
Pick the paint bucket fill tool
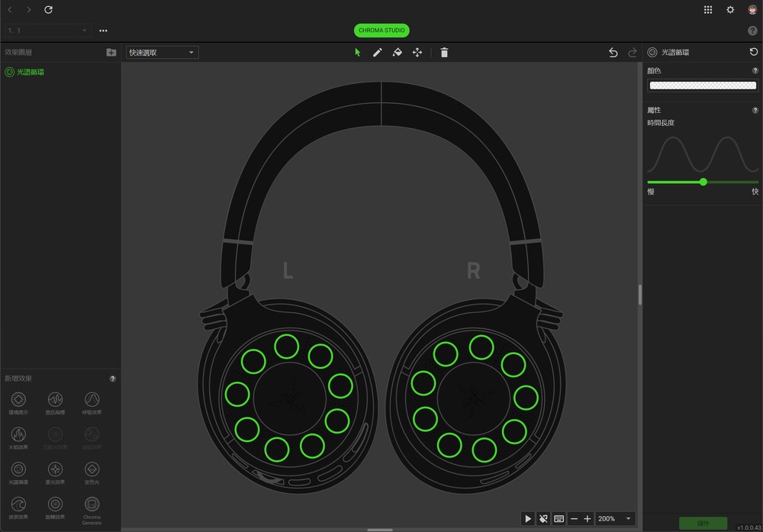click(398, 53)
